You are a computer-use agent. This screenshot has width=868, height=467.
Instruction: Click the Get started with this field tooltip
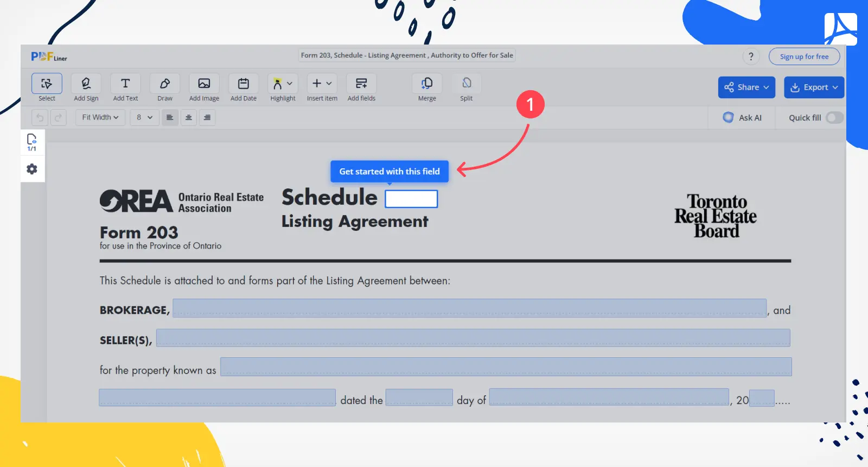click(x=390, y=172)
